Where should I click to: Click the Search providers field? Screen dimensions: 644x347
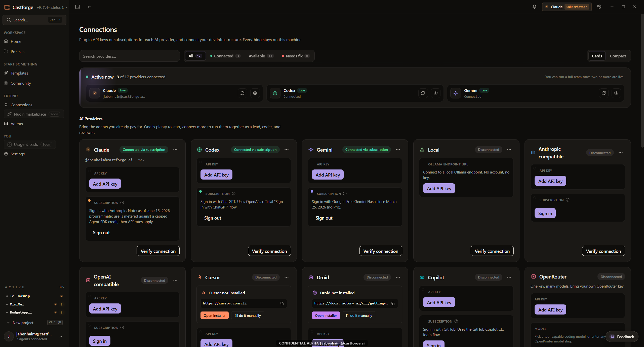click(x=130, y=56)
